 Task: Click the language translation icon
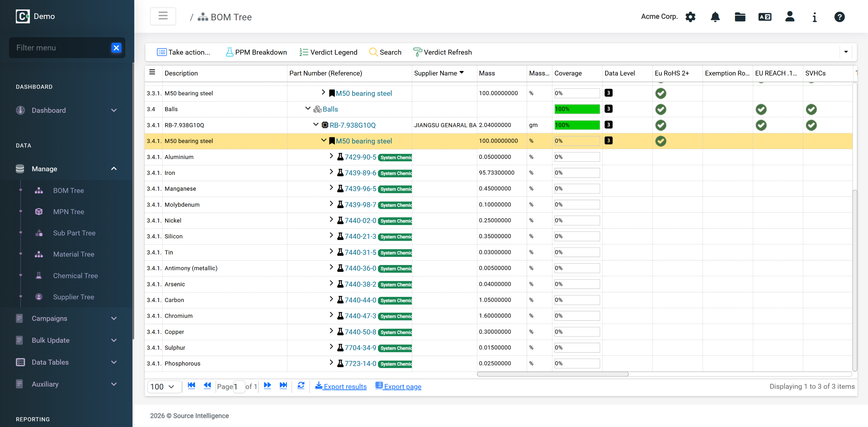tap(765, 17)
